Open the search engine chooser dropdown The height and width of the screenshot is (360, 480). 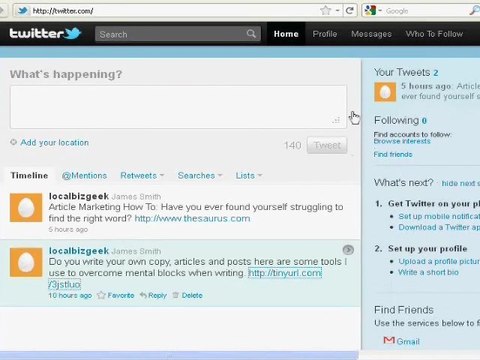tap(380, 11)
